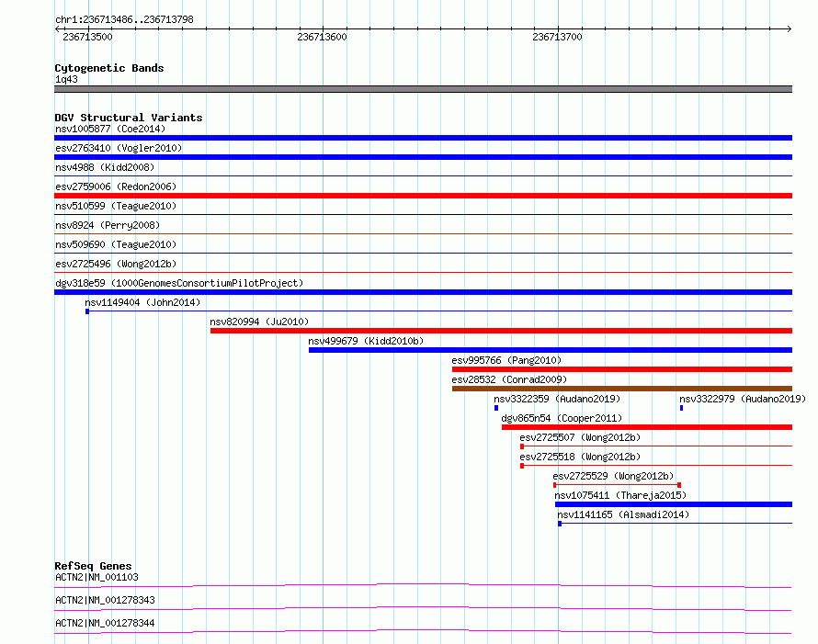This screenshot has height=644, width=818.
Task: Select the small nsv3322979 blue marker
Action: [681, 408]
